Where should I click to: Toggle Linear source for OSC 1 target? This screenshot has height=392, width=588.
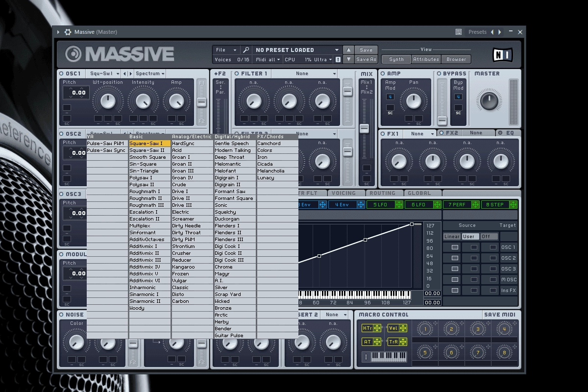pyautogui.click(x=455, y=247)
